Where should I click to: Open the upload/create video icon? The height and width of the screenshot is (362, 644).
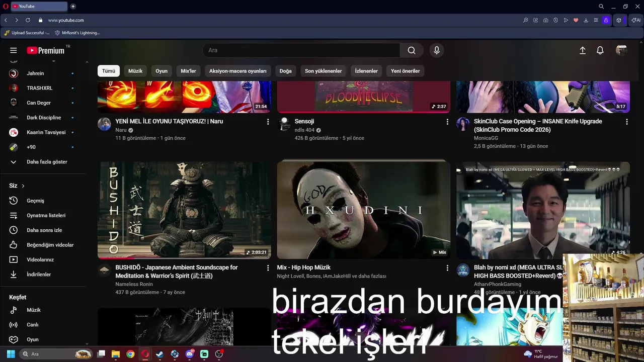click(583, 50)
